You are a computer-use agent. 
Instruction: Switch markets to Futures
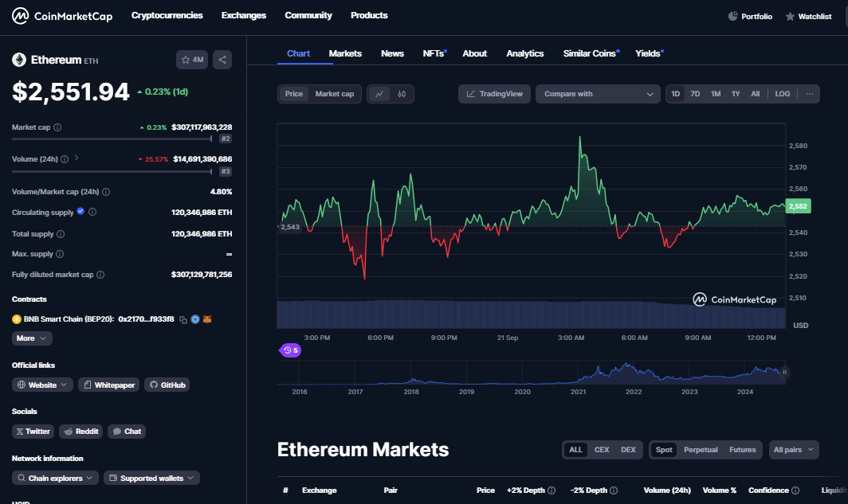[x=742, y=450]
